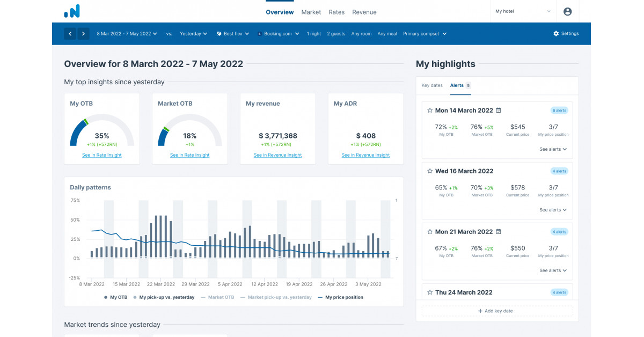Toggle the My OTB legend item below the chart
This screenshot has width=644, height=337.
click(116, 297)
